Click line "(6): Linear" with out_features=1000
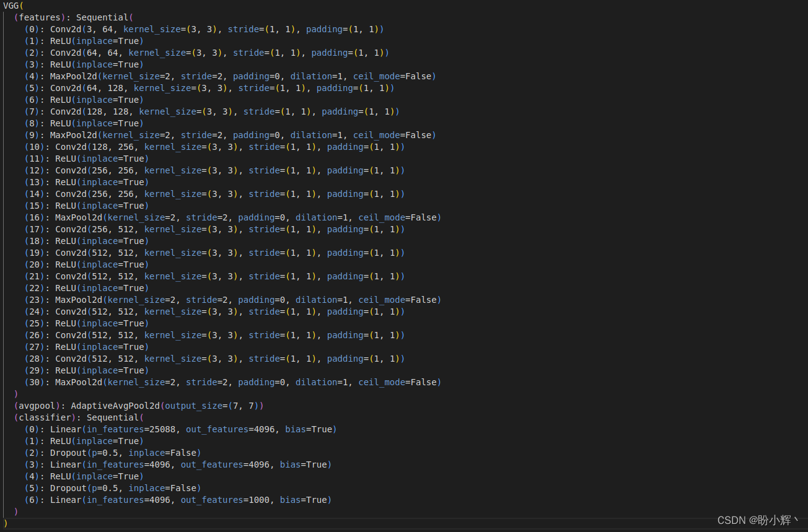 [x=178, y=500]
